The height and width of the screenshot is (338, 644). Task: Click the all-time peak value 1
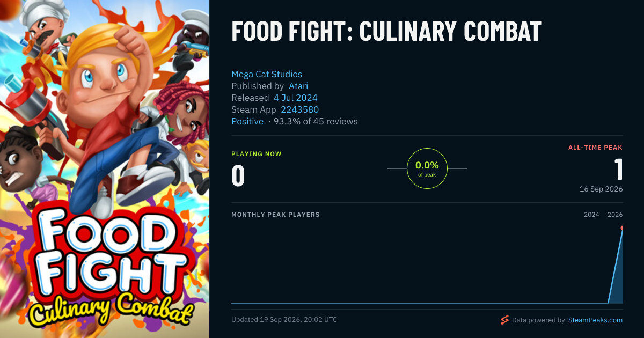(x=618, y=169)
